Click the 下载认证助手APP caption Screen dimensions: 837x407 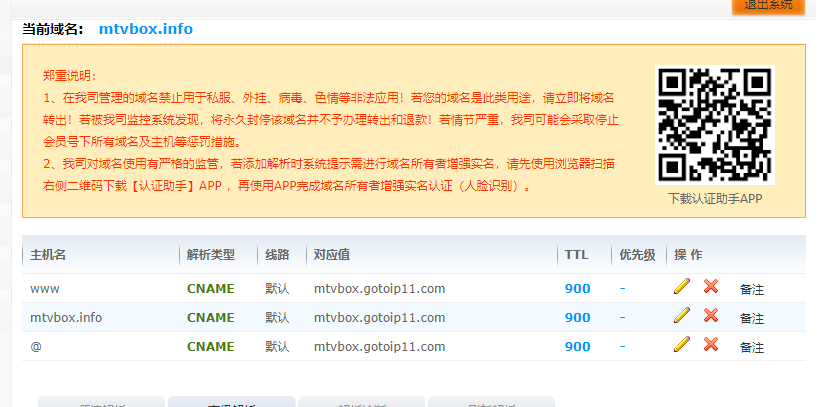(715, 199)
